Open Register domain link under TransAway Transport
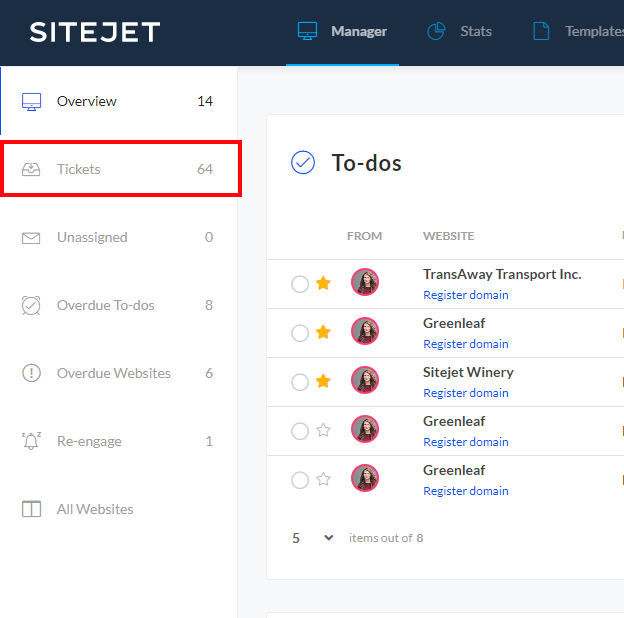 pyautogui.click(x=465, y=295)
